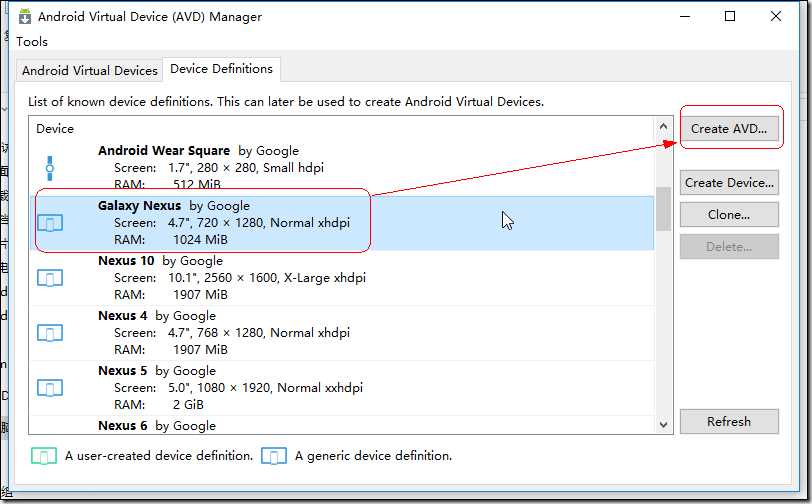Click the generic device definition legend icon
The image size is (812, 504).
274,456
